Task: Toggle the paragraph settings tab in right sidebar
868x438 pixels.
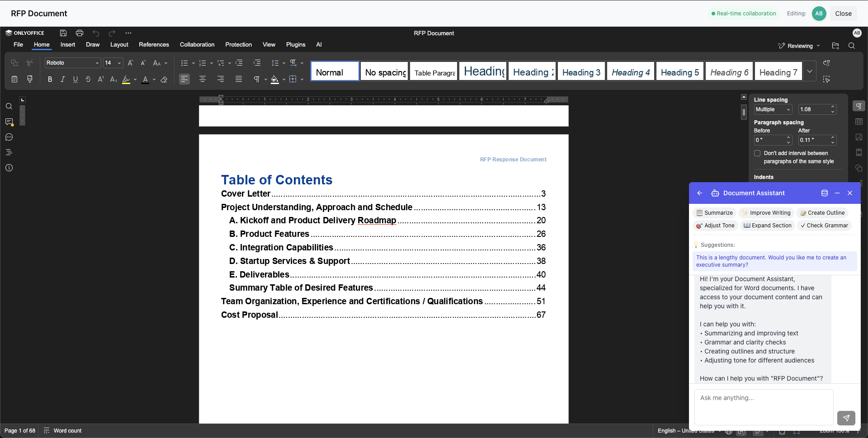Action: [859, 106]
